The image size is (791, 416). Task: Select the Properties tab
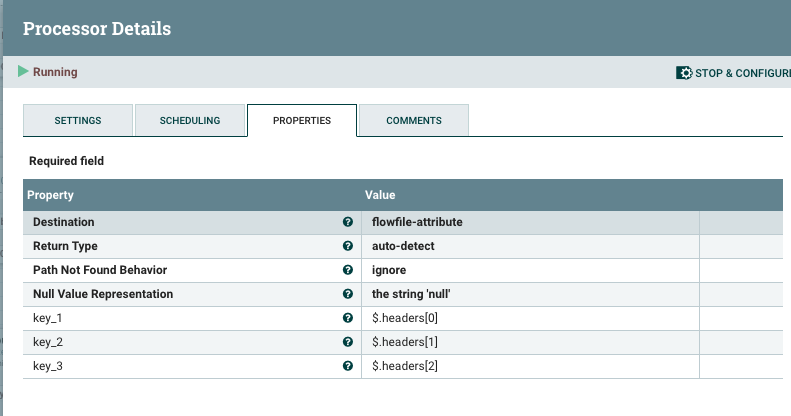coord(302,121)
